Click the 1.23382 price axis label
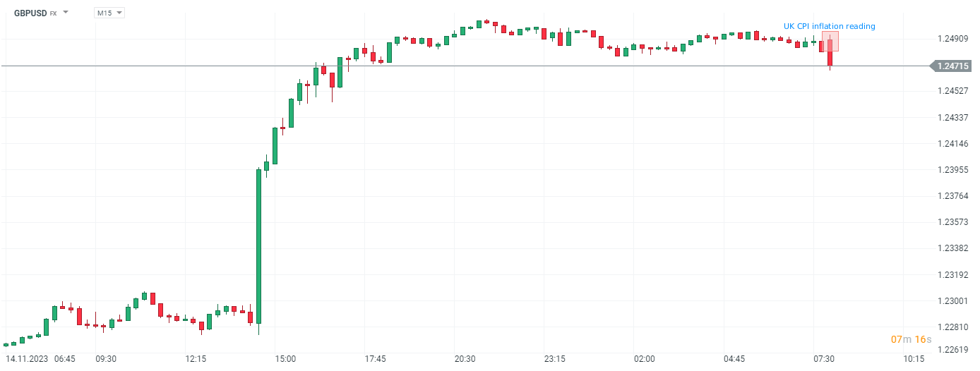 click(953, 248)
